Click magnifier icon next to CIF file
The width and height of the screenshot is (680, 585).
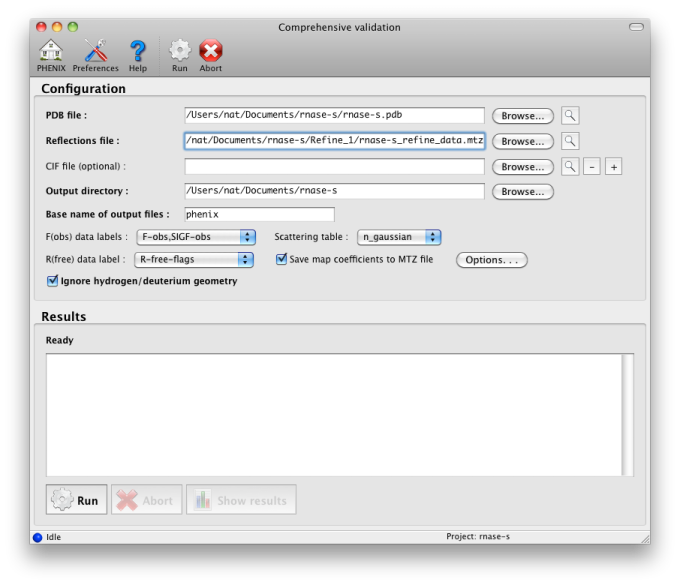coord(570,167)
